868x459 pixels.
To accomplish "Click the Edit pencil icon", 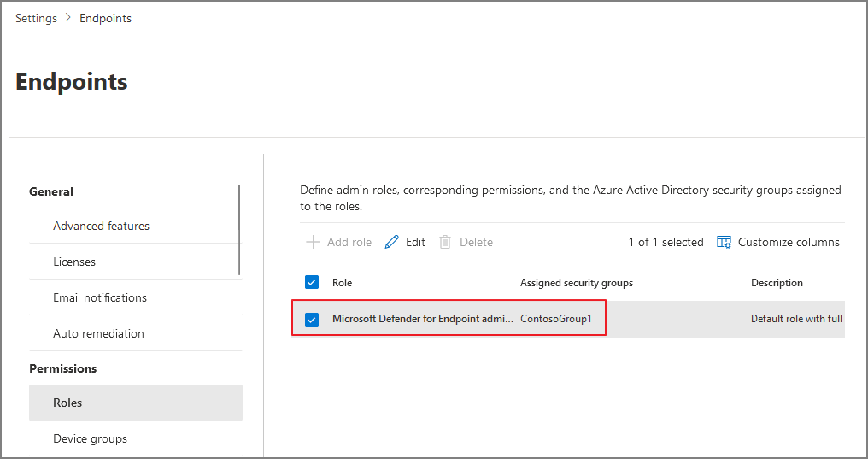I will click(x=392, y=242).
